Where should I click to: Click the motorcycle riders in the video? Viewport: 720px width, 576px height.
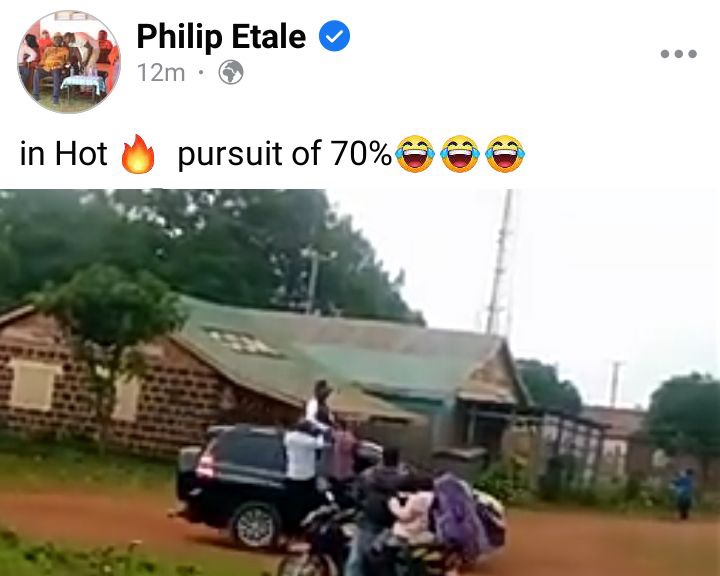pyautogui.click(x=399, y=514)
